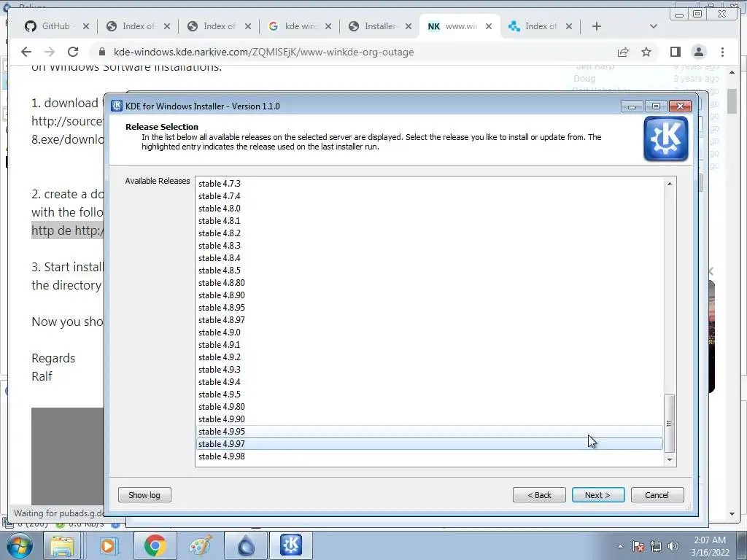Screen dimensions: 747x560
Task: Select release stable 4.8.90
Action: click(x=429, y=295)
